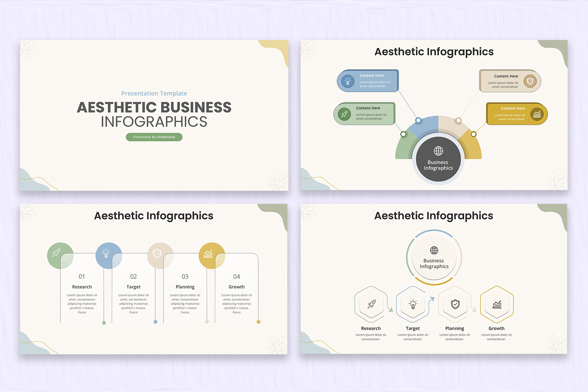Click the rocket icon inside the green hexagon

[x=372, y=304]
